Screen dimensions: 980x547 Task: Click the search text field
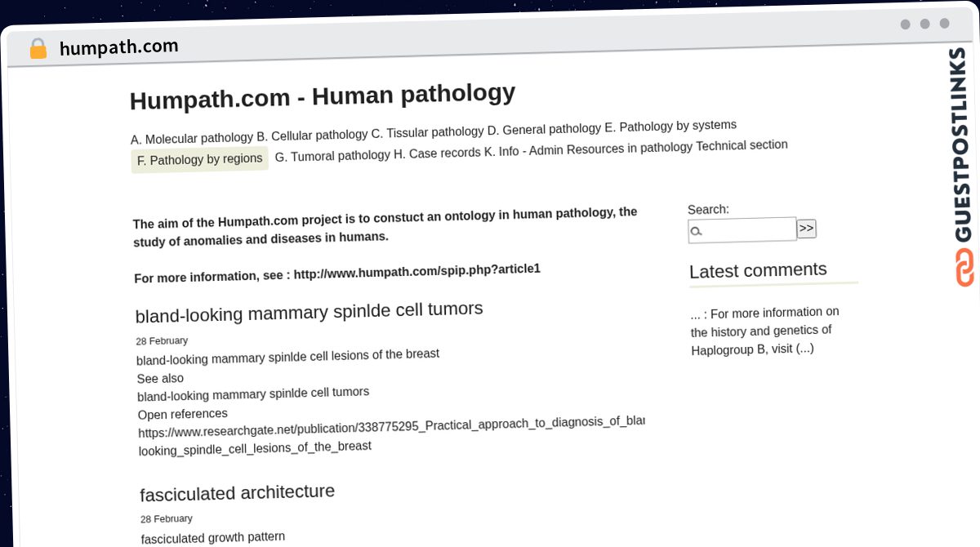pyautogui.click(x=742, y=230)
